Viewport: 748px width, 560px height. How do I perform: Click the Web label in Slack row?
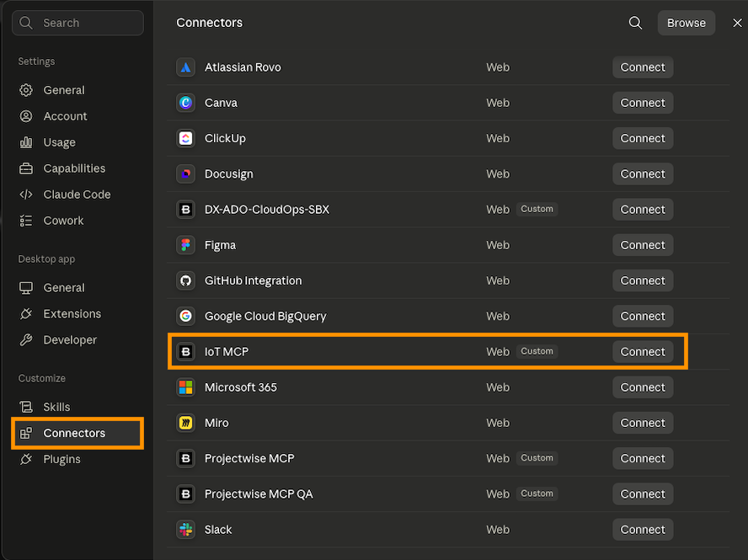click(x=498, y=530)
